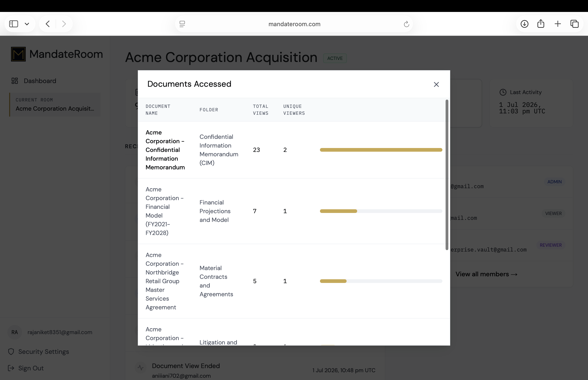
Task: Click aniiiani702@gmail.com in activity feed
Action: 181,376
